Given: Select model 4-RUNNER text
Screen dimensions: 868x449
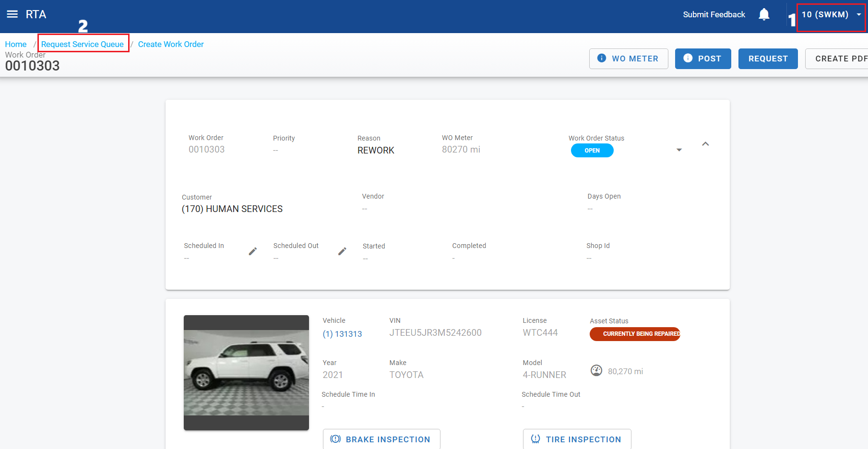Looking at the screenshot, I should (545, 375).
